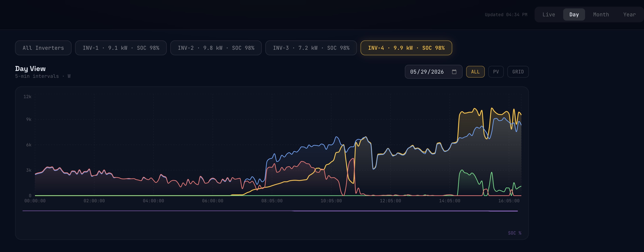Pick the INV-3 7.2 kW inverter

pyautogui.click(x=311, y=48)
